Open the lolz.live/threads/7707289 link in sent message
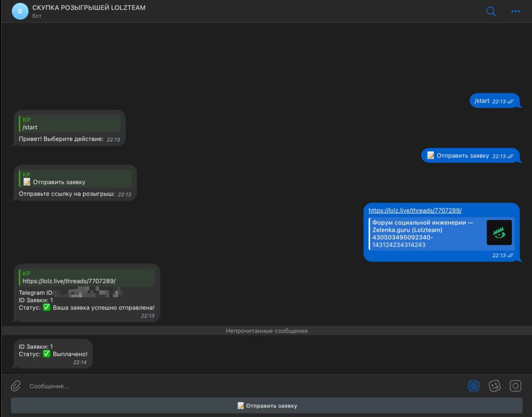Viewport: 532px width, 417px height. tap(415, 210)
